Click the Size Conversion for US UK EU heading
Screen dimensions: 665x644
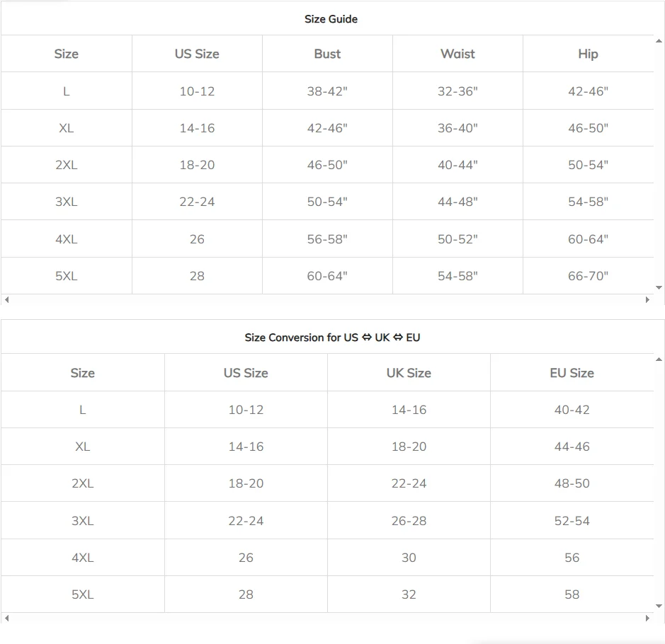click(332, 338)
